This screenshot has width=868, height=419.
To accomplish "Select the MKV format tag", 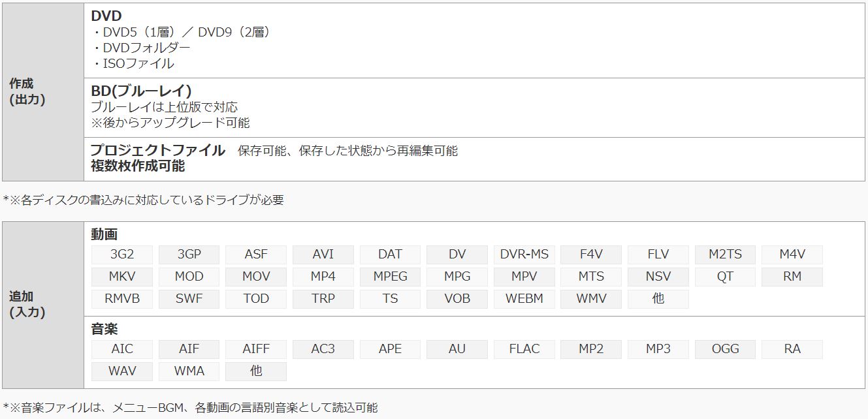I will pyautogui.click(x=122, y=277).
